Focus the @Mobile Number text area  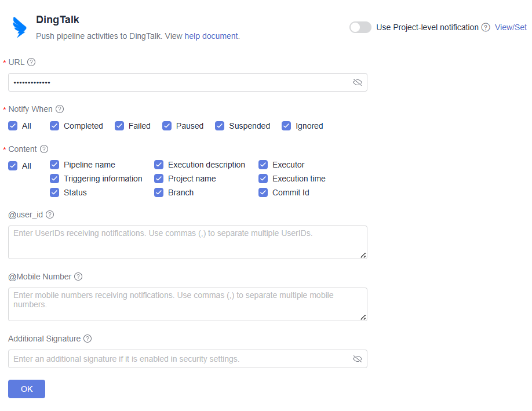coord(187,304)
